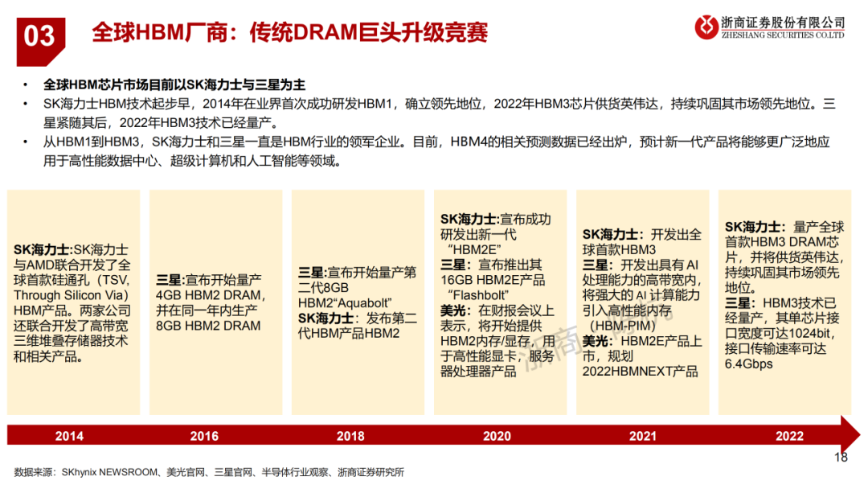The height and width of the screenshot is (489, 868).
Task: Click the ZHESHANG SECURITIES CO.LTD English name
Action: coord(783,35)
